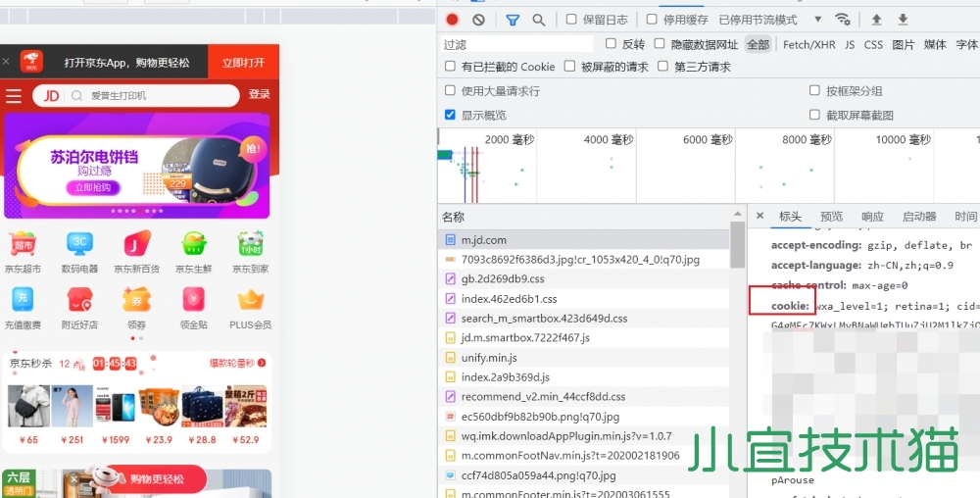Open the 京东到家 category icon

coord(250,244)
